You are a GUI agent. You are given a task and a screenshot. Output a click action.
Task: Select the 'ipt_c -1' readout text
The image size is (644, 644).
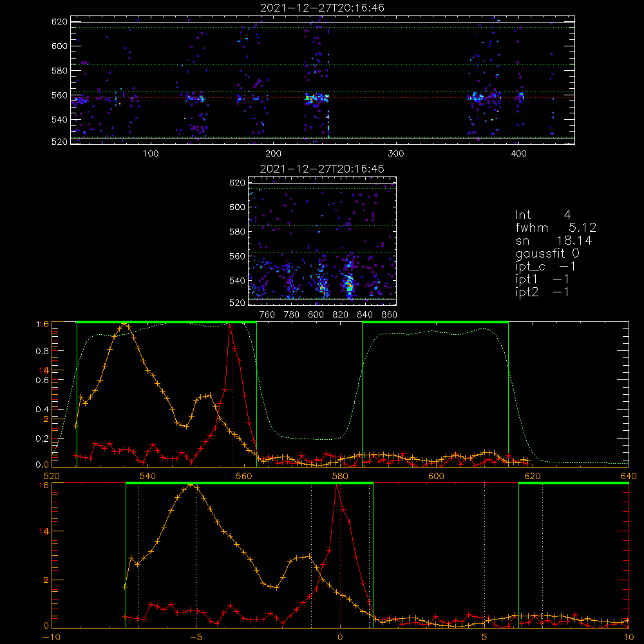pyautogui.click(x=545, y=267)
